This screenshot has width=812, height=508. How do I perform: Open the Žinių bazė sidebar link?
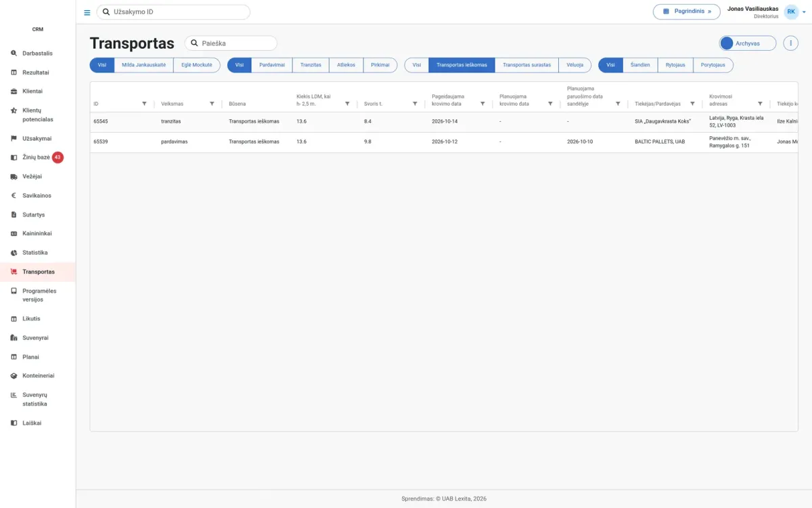(38, 157)
